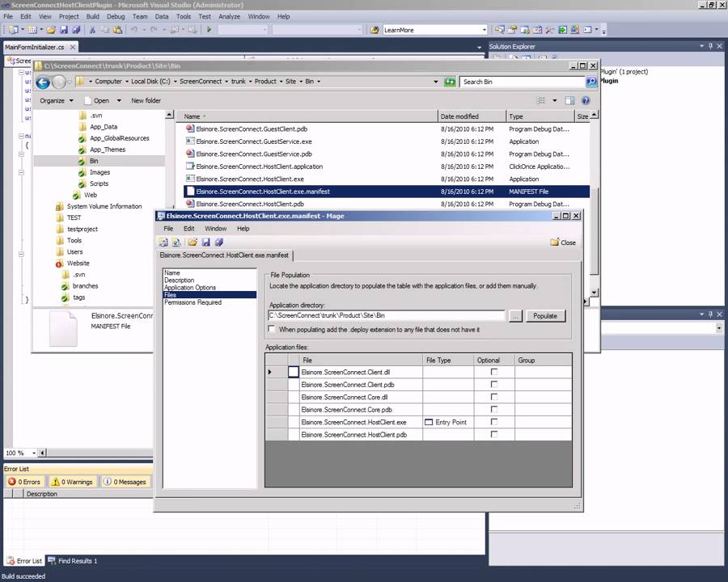Screen dimensions: 728x582
Task: Toggle Optional checkbox for Elsinore.ScreenConnect.Core.dll
Action: click(x=494, y=397)
